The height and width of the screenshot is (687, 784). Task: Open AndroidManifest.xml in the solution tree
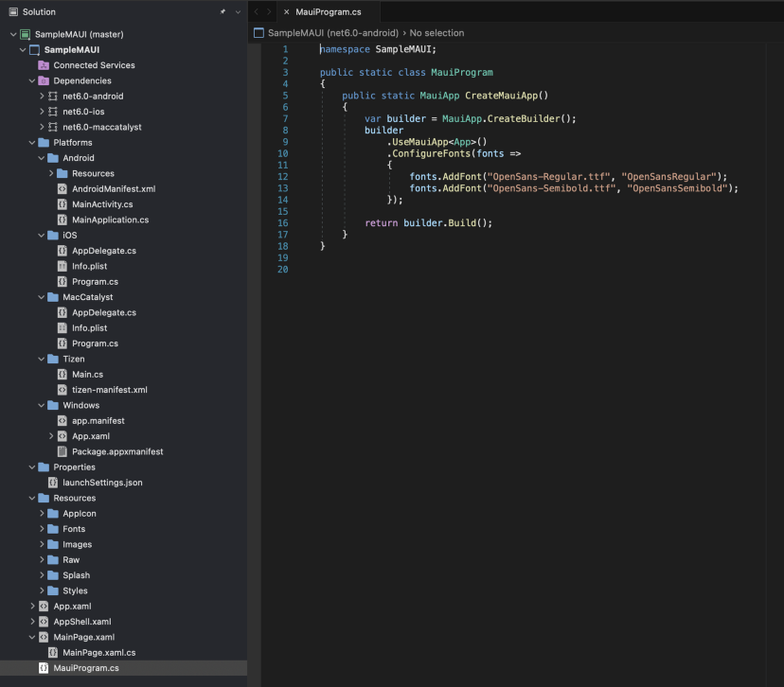pos(114,189)
